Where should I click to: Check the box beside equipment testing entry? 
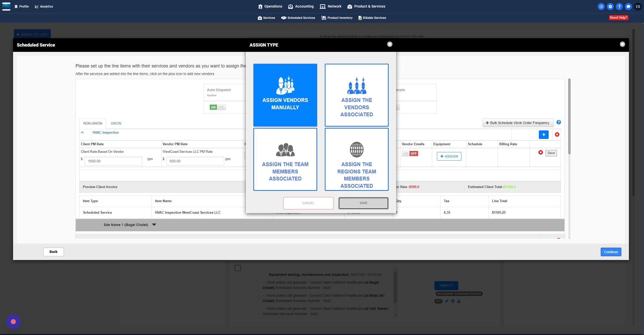pos(238,268)
